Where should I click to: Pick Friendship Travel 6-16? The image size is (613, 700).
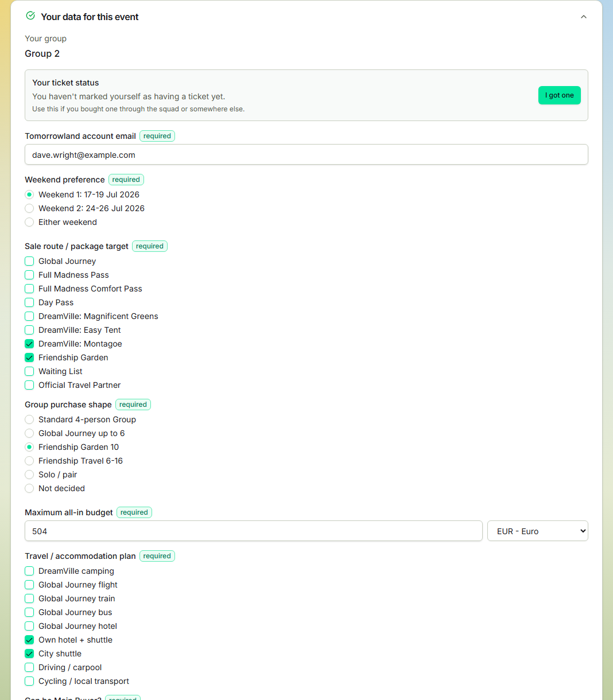coord(29,461)
